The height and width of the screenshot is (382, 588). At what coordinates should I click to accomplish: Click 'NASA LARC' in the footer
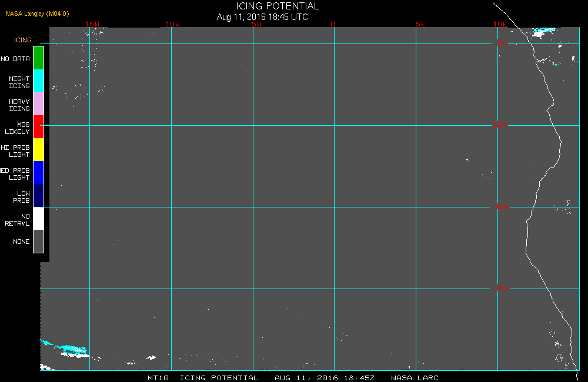tap(415, 378)
